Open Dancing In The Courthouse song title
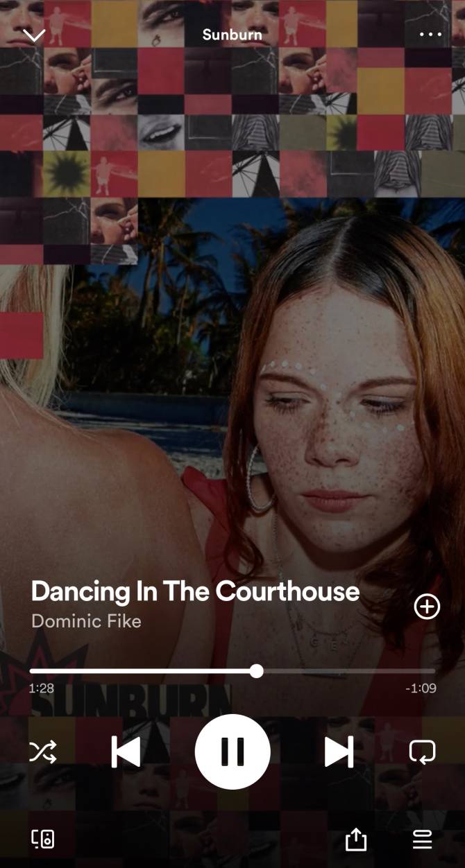The image size is (465, 868). pos(195,591)
